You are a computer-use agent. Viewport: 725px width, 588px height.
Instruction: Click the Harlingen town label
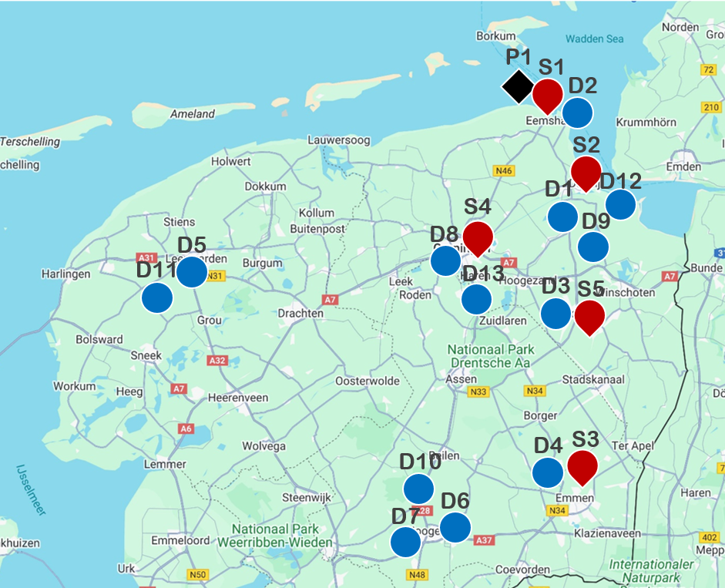(x=66, y=274)
